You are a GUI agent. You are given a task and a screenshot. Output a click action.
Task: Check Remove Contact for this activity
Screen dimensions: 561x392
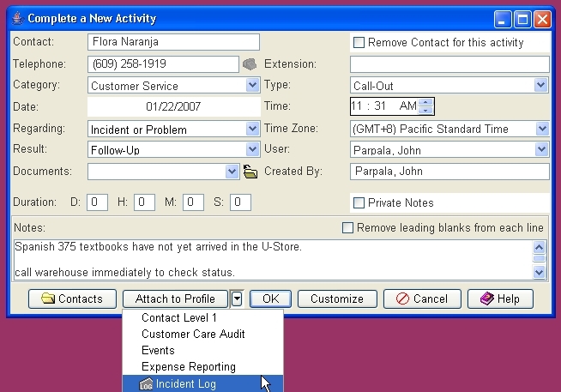pos(359,43)
